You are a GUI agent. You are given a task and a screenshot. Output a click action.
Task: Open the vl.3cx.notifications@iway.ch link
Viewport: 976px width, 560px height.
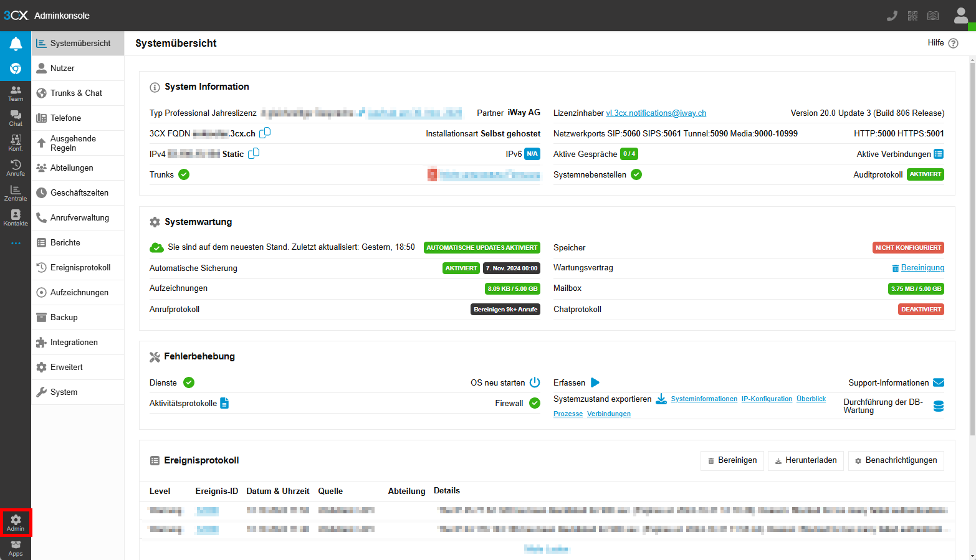[x=656, y=113]
